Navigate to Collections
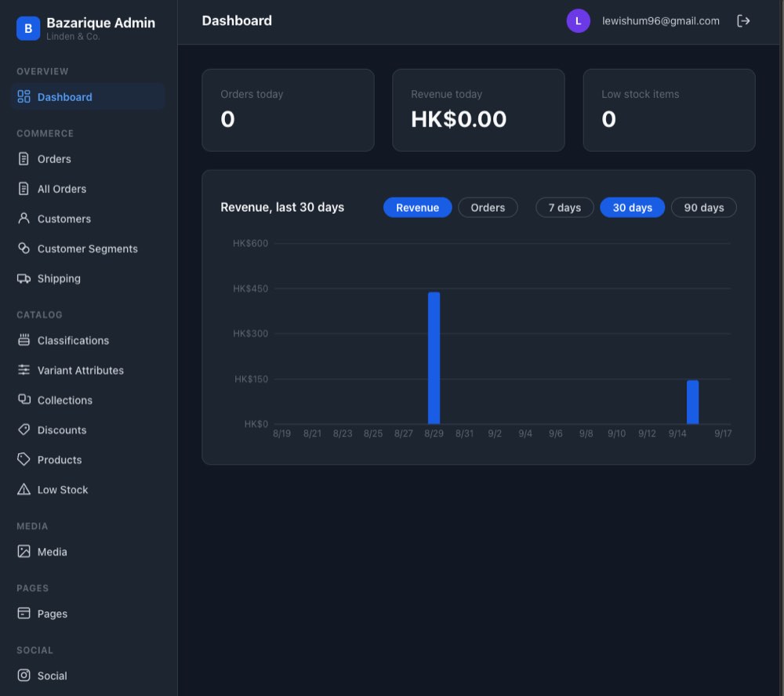The image size is (784, 696). [x=88, y=400]
